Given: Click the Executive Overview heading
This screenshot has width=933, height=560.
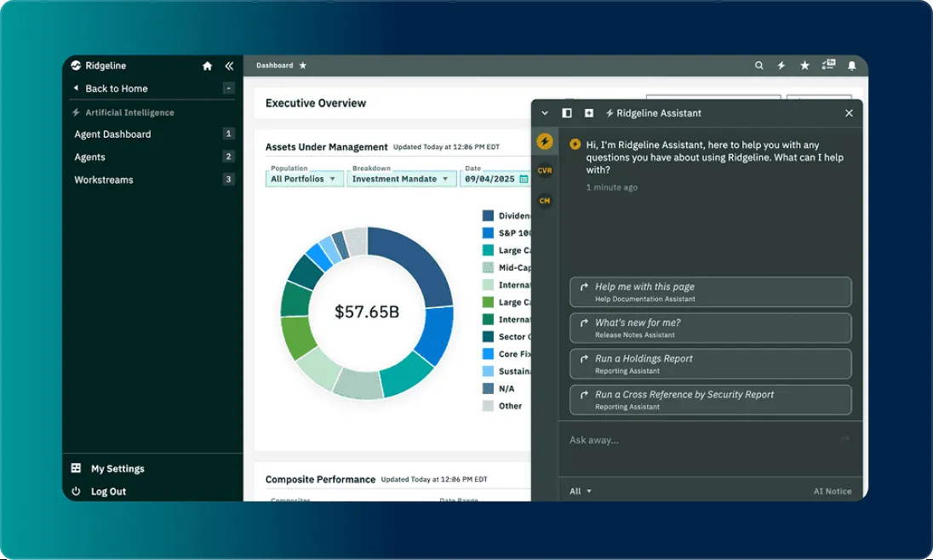Looking at the screenshot, I should pos(315,103).
